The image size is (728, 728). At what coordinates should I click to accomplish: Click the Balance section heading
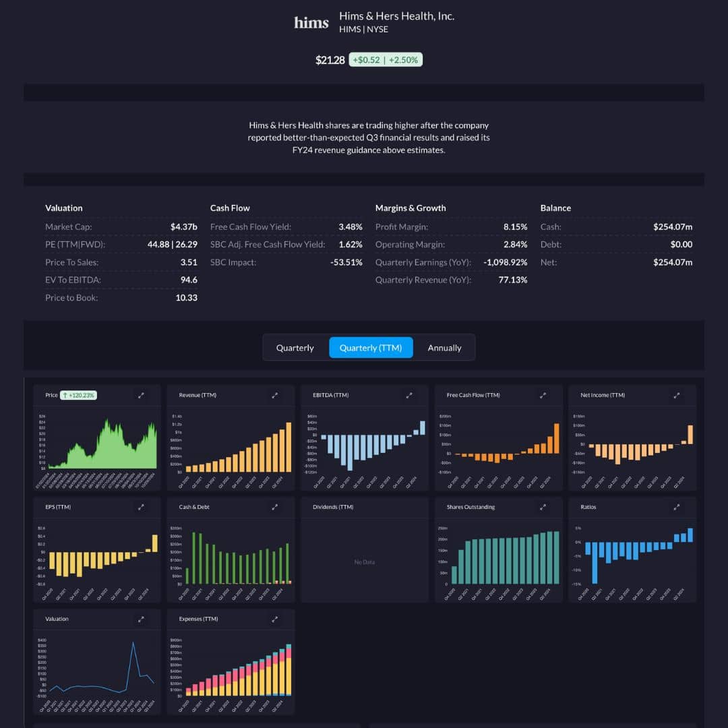[555, 208]
